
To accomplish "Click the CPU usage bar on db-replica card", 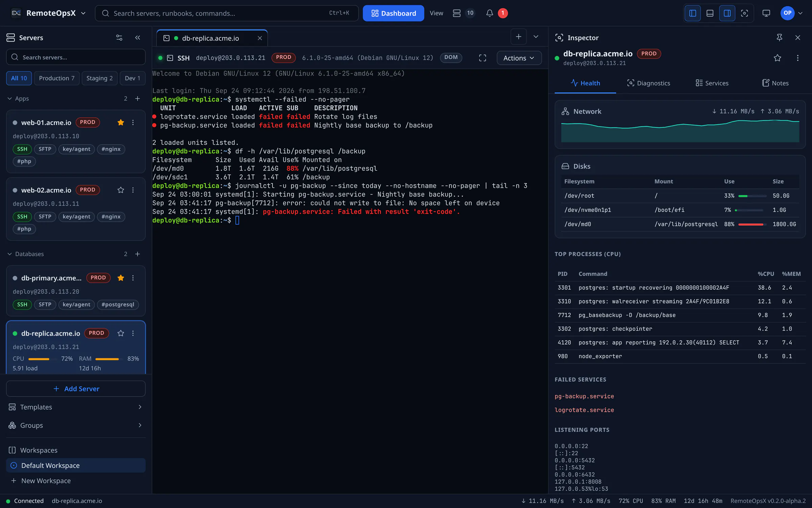I will (43, 359).
